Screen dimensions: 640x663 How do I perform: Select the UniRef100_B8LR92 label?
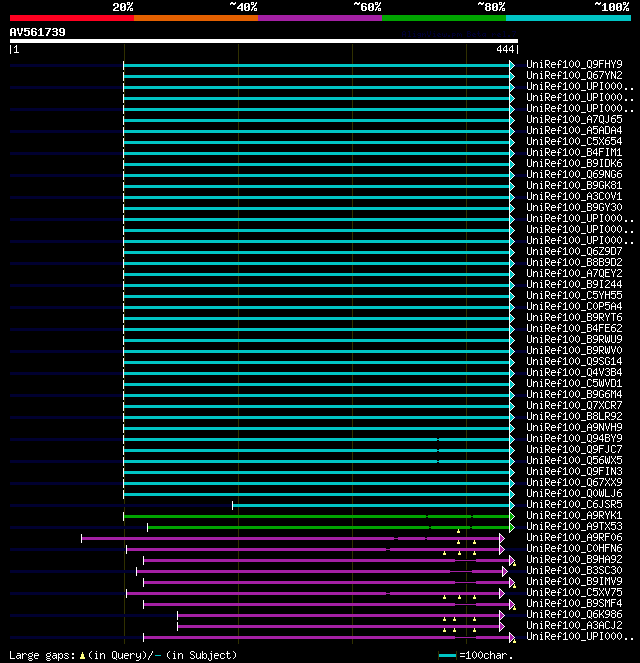pyautogui.click(x=574, y=416)
